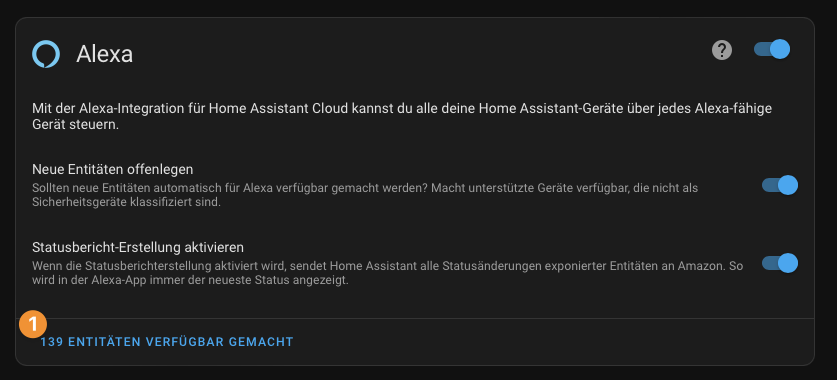Open the 139 Entitäten verfügbar gemacht link

pos(167,342)
